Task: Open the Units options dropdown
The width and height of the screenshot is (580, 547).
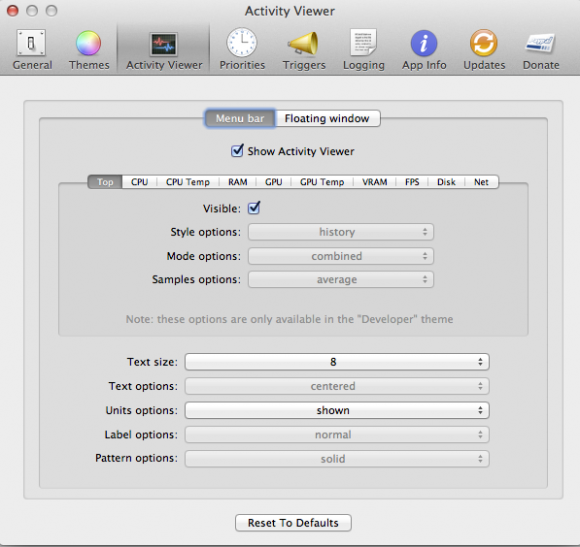Action: [x=337, y=410]
